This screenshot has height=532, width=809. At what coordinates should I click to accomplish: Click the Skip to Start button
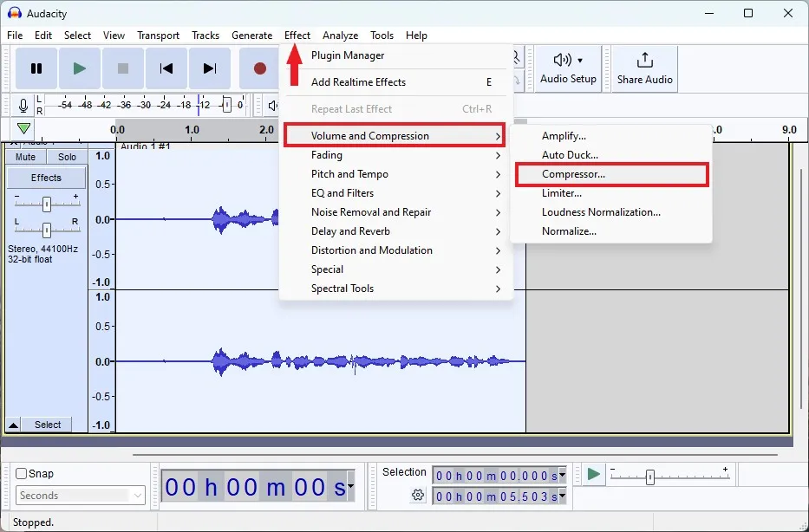[x=166, y=68]
